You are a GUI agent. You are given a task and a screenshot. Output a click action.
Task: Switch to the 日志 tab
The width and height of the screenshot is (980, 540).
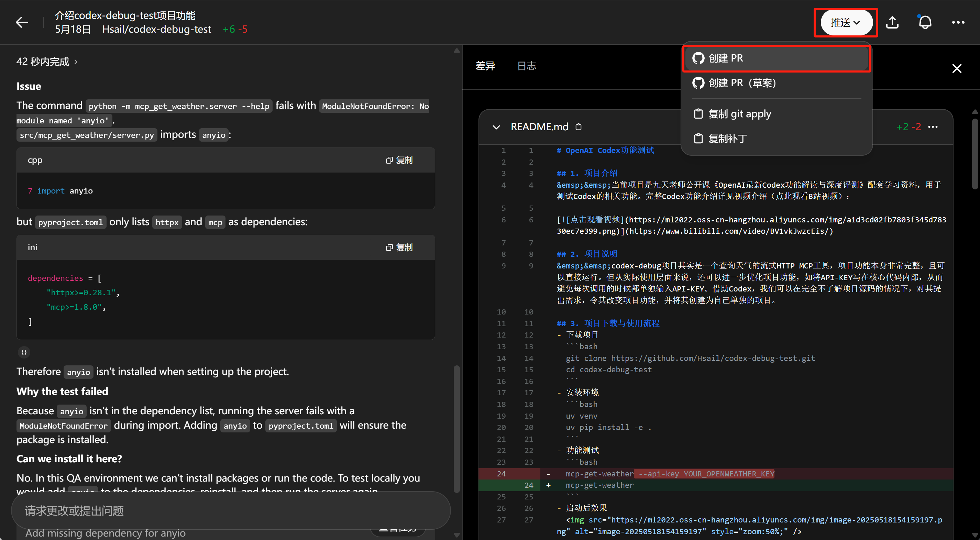527,66
